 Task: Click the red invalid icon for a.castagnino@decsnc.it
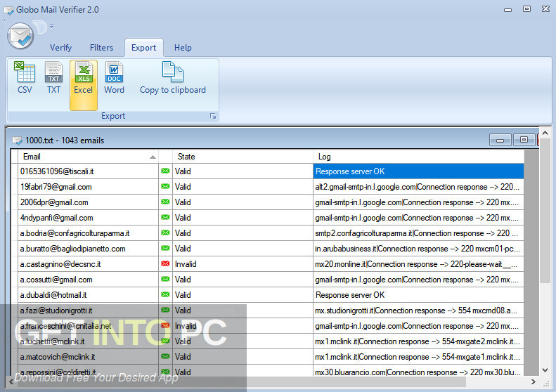click(x=165, y=263)
